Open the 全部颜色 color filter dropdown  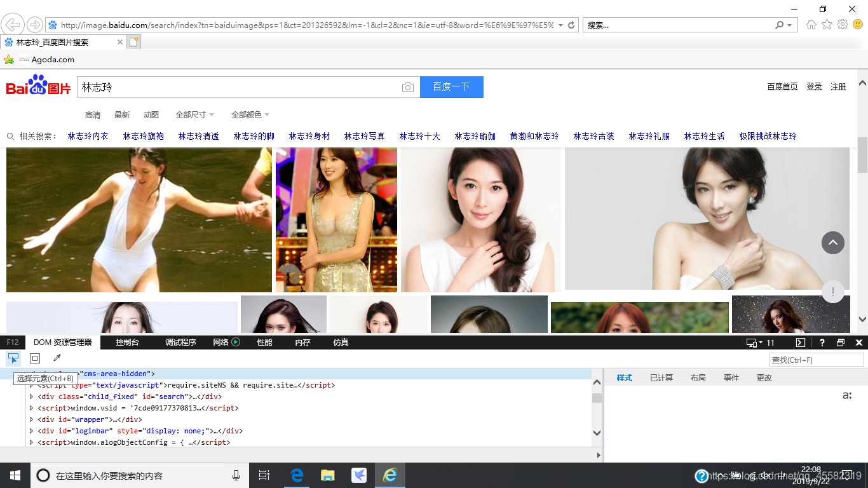[250, 115]
